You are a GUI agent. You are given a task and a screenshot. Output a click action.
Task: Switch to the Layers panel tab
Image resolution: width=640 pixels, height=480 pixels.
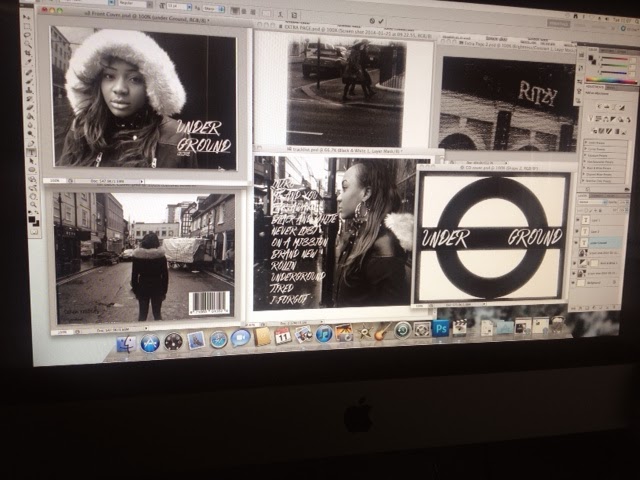tap(583, 196)
